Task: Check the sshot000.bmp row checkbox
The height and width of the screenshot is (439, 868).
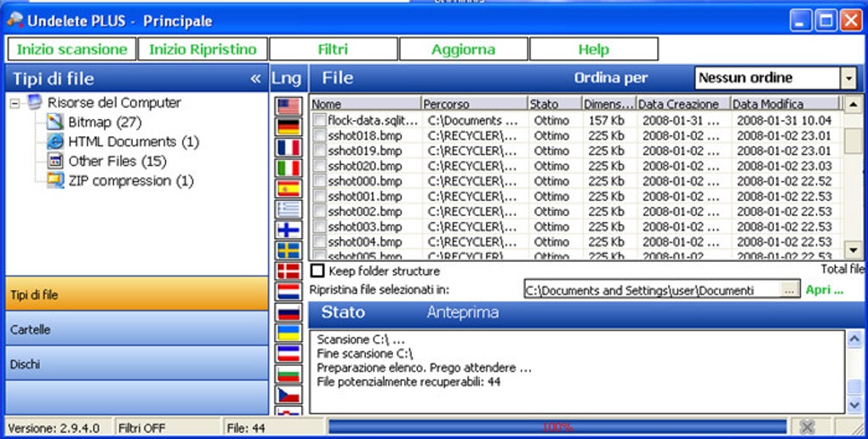Action: (x=319, y=181)
